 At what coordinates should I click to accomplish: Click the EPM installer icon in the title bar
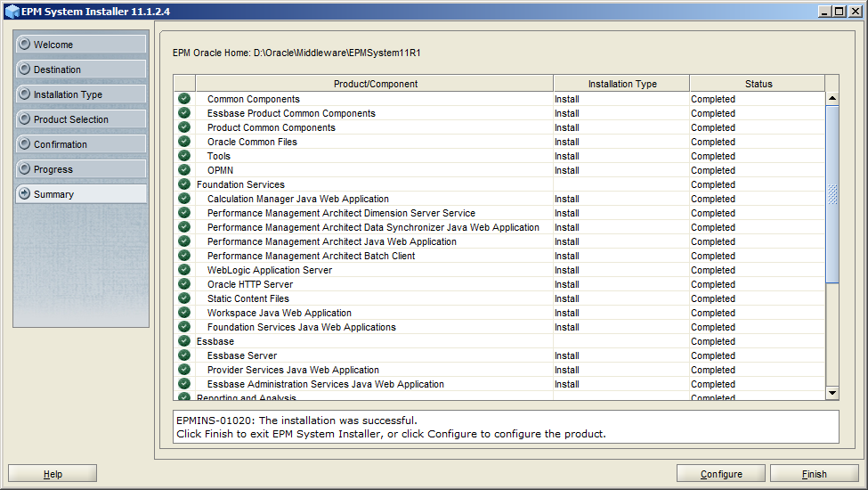12,11
